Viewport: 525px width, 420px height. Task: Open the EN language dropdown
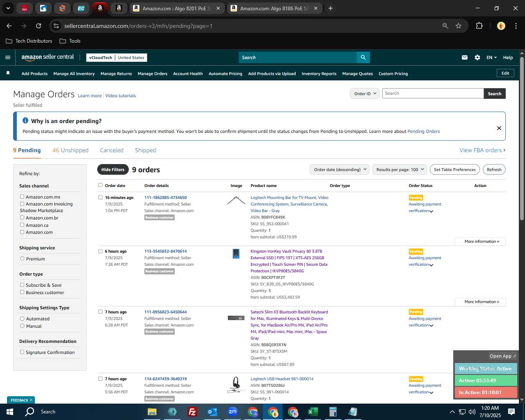(491, 57)
